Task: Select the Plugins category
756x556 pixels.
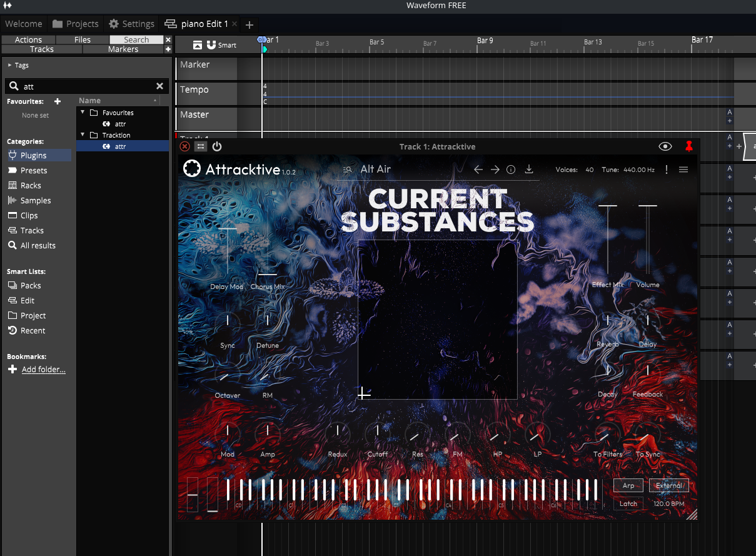Action: pyautogui.click(x=39, y=155)
